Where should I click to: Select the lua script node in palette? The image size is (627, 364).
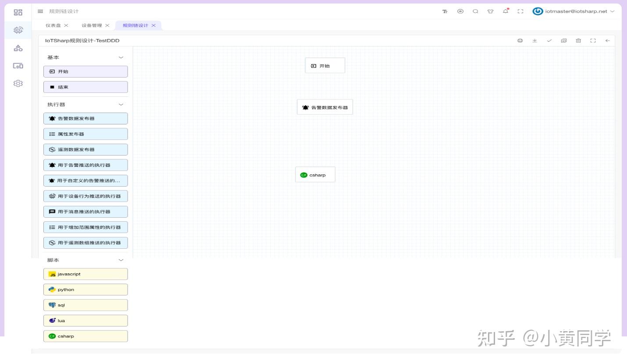(85, 321)
